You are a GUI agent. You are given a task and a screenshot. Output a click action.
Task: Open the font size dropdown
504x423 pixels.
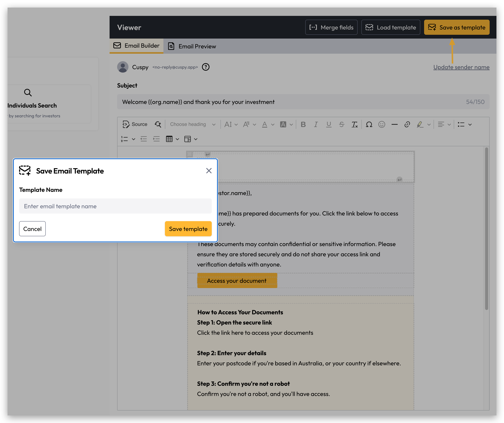click(231, 124)
